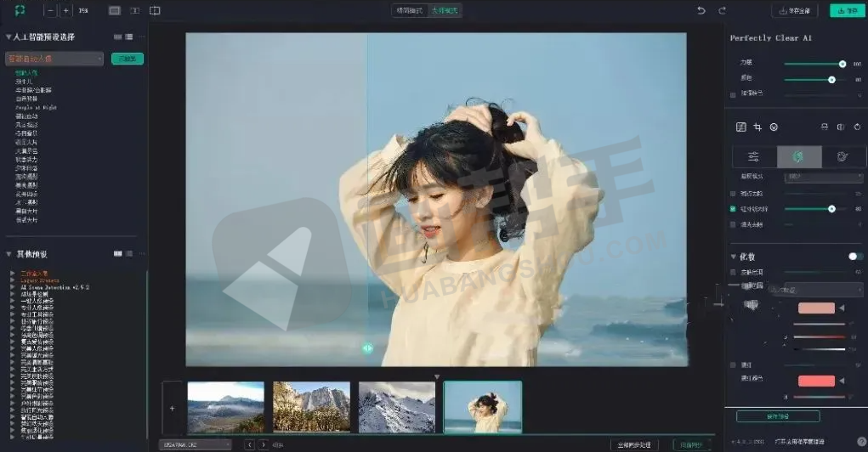Screen dimensions: 868x452
Task: Open more options for 人工智能预设选择 panel
Action: coord(142,37)
